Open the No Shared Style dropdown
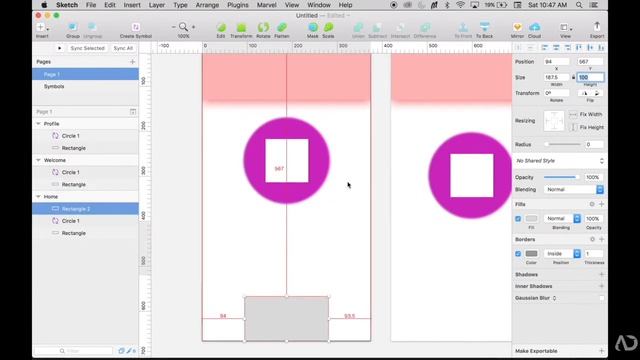Image resolution: width=640 pixels, height=360 pixels. 559,161
